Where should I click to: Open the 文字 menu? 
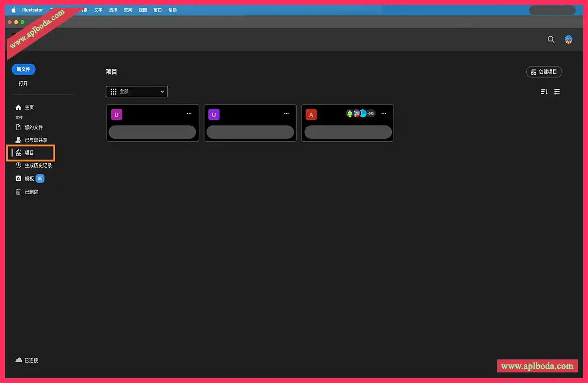[x=98, y=10]
